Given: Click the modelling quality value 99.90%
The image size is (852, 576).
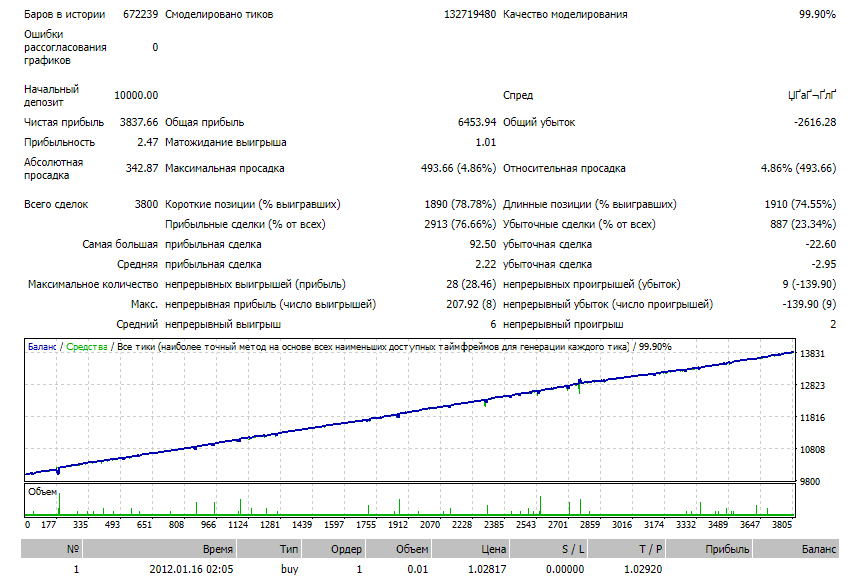Looking at the screenshot, I should click(x=817, y=14).
